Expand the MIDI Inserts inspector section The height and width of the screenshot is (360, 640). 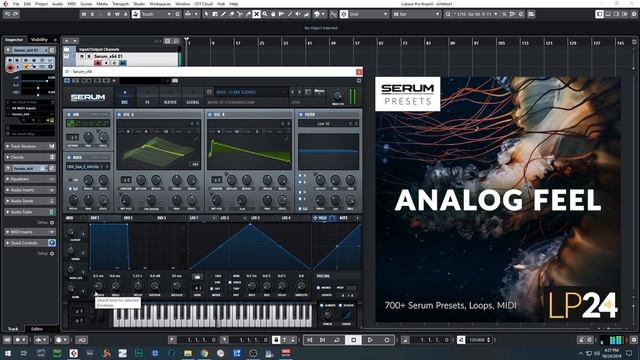pyautogui.click(x=29, y=232)
